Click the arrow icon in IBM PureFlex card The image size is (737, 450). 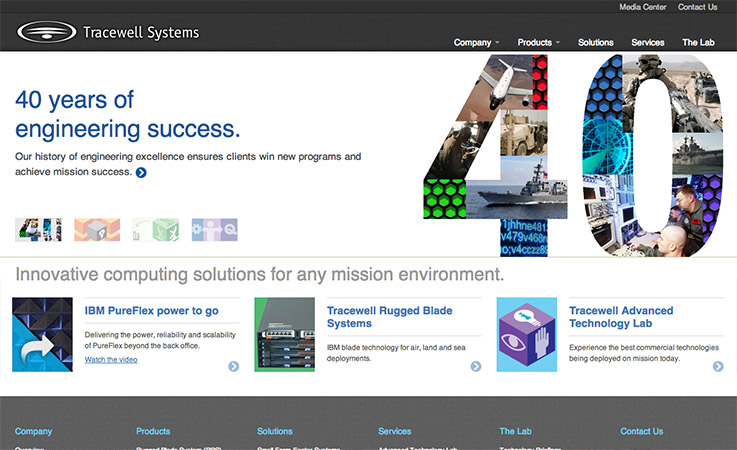[233, 366]
